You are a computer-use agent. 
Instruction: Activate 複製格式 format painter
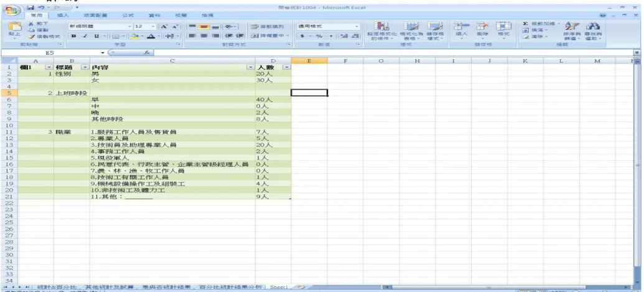(45, 37)
